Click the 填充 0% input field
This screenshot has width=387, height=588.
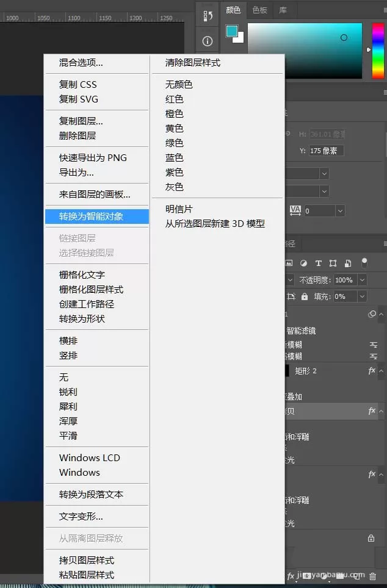tap(345, 296)
